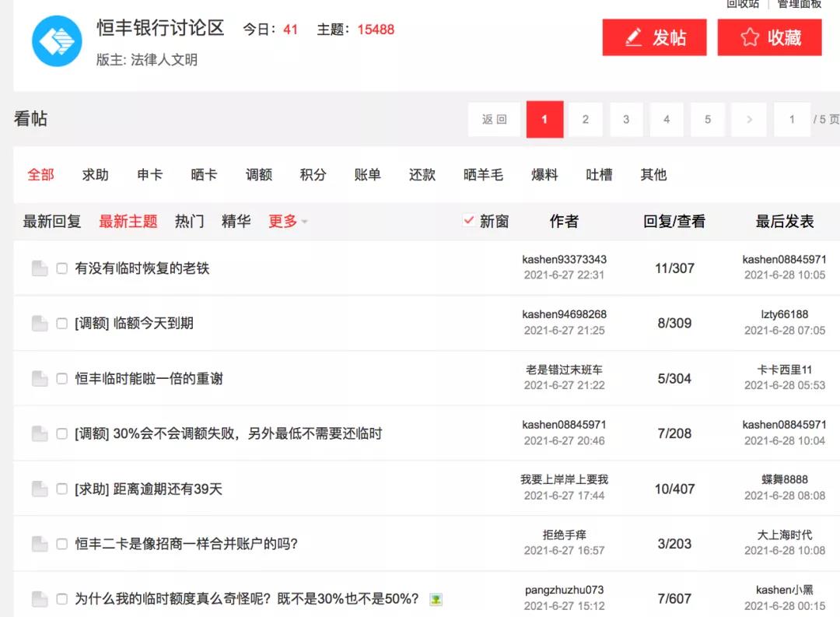The width and height of the screenshot is (840, 617).
Task: Select the 调额 category tab
Action: 259,175
